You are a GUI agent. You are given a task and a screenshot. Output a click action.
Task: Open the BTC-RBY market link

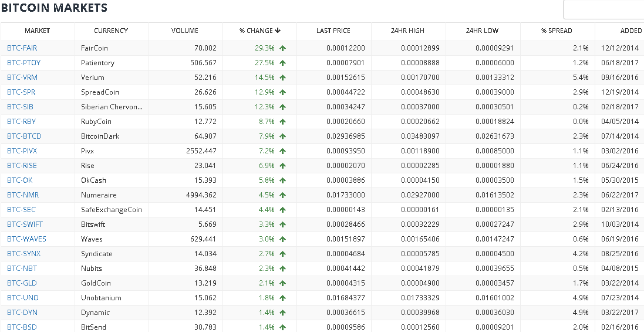[21, 122]
